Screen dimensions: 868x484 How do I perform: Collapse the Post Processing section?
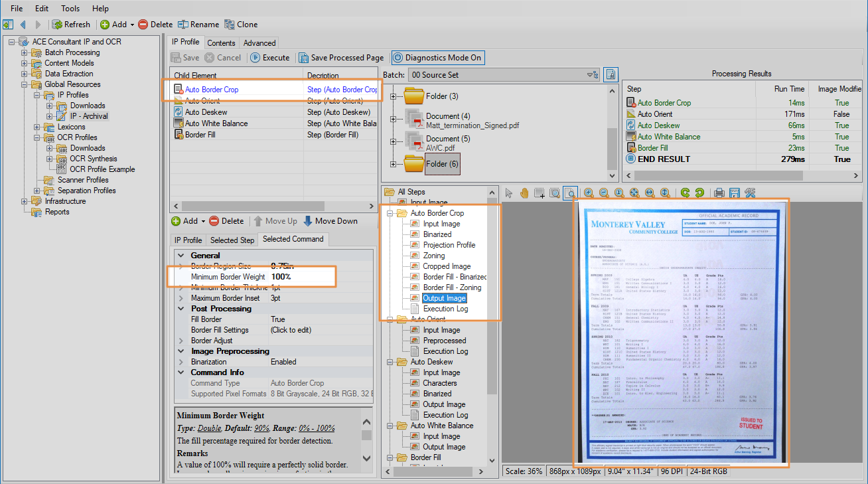point(181,309)
